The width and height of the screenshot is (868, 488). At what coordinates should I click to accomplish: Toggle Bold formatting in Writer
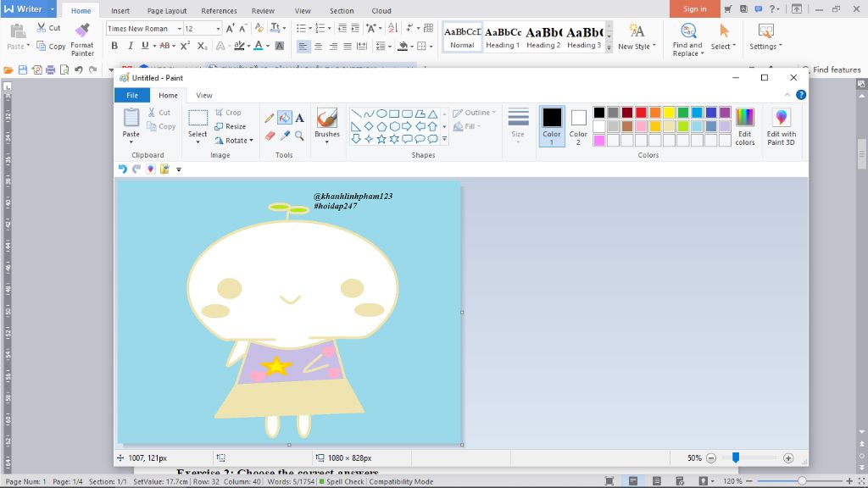point(114,46)
